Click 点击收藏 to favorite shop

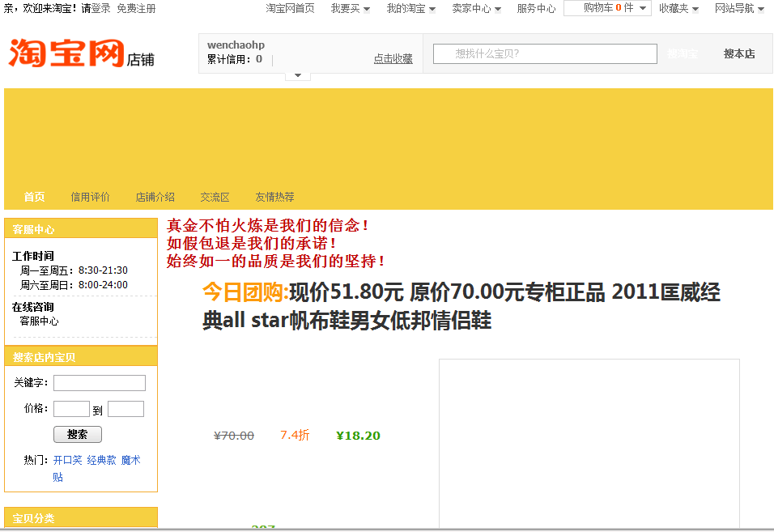point(393,59)
